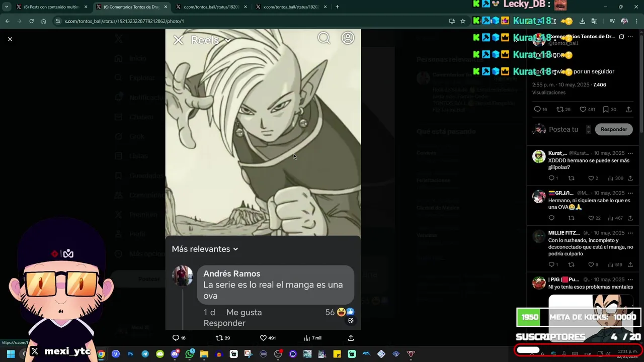Open Discord from the taskbar
Screen dimensions: 644x362
[x=175, y=354]
